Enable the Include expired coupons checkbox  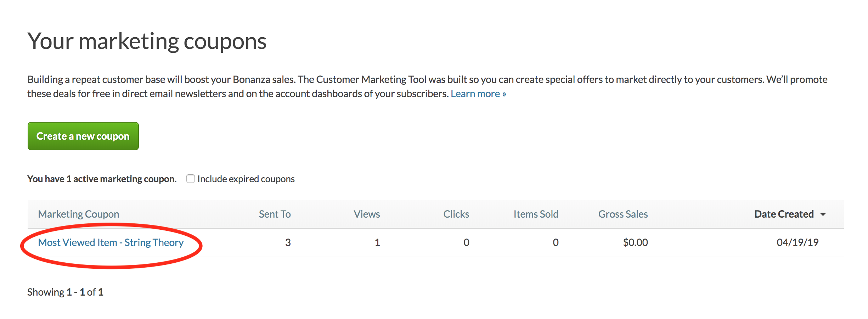(191, 179)
